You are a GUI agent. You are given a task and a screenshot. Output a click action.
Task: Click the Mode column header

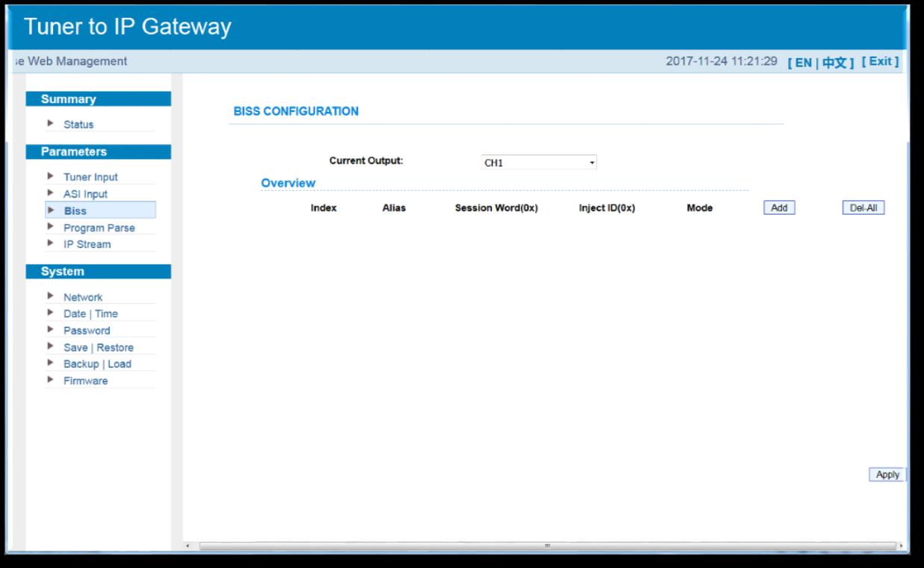pos(699,208)
